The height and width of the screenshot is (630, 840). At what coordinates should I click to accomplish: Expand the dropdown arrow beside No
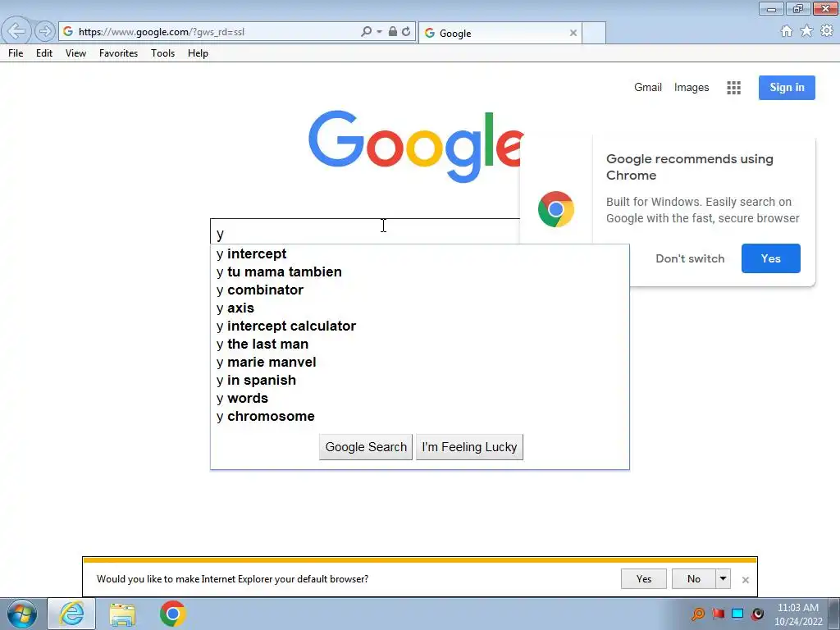tap(724, 578)
